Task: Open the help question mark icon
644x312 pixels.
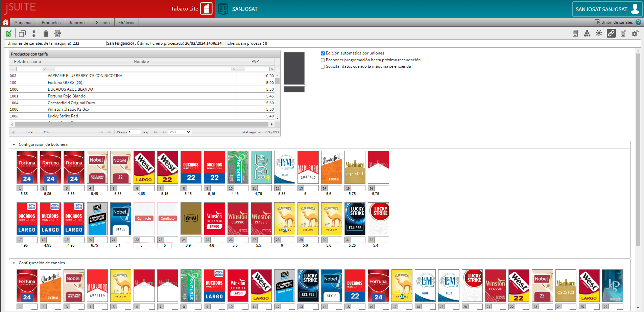Action: pos(638,22)
